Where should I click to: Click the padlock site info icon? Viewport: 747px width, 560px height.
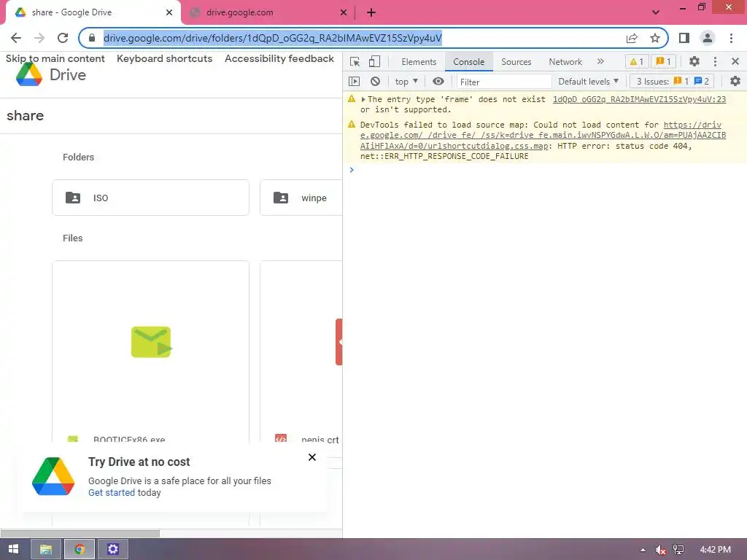tap(93, 38)
